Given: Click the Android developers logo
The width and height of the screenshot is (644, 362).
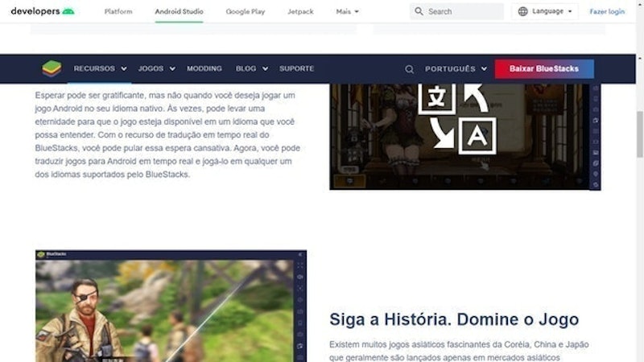Looking at the screenshot, I should point(43,11).
